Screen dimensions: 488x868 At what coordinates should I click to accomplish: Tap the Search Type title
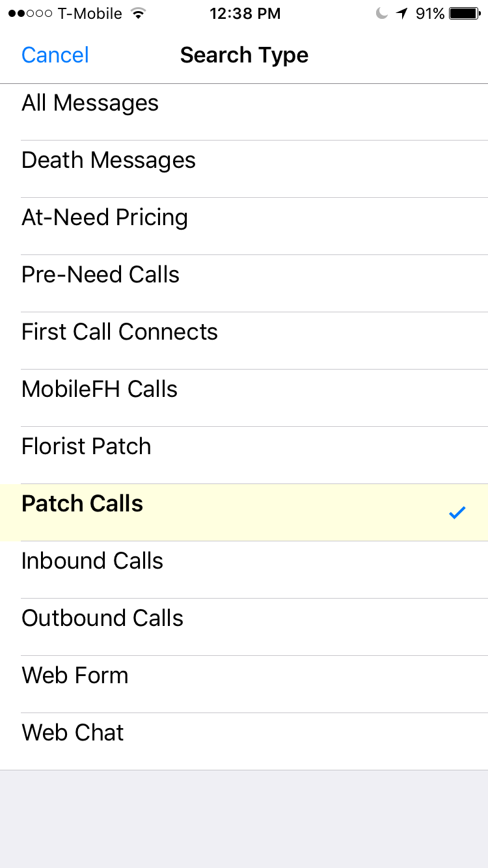point(244,55)
